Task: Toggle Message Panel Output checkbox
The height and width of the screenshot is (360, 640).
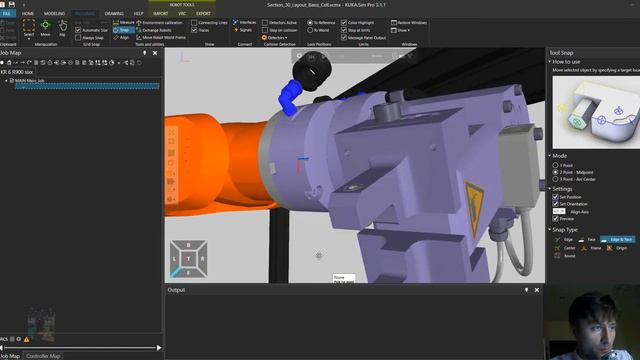Action: (344, 38)
